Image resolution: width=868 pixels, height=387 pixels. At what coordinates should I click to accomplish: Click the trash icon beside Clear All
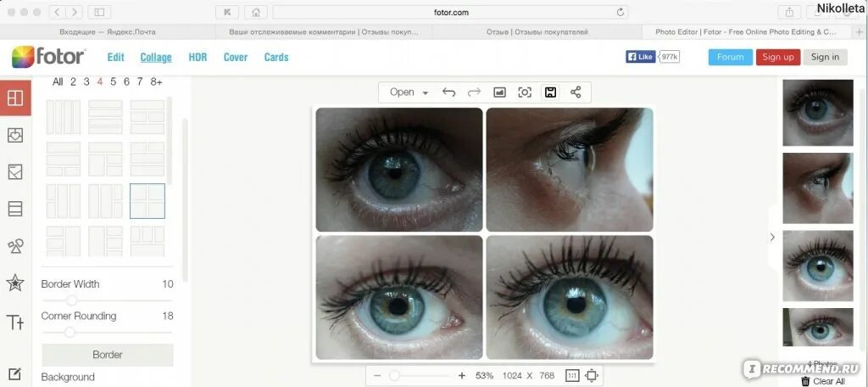click(x=805, y=381)
